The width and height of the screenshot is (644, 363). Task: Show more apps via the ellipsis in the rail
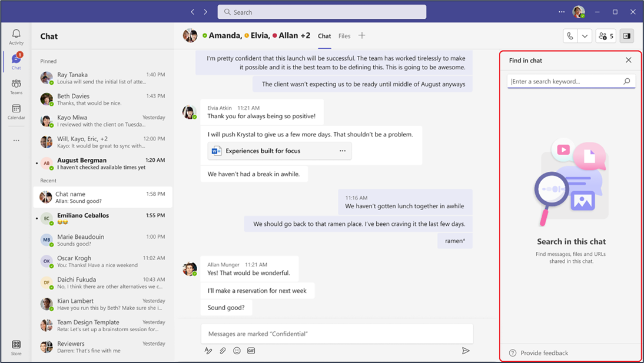(16, 141)
